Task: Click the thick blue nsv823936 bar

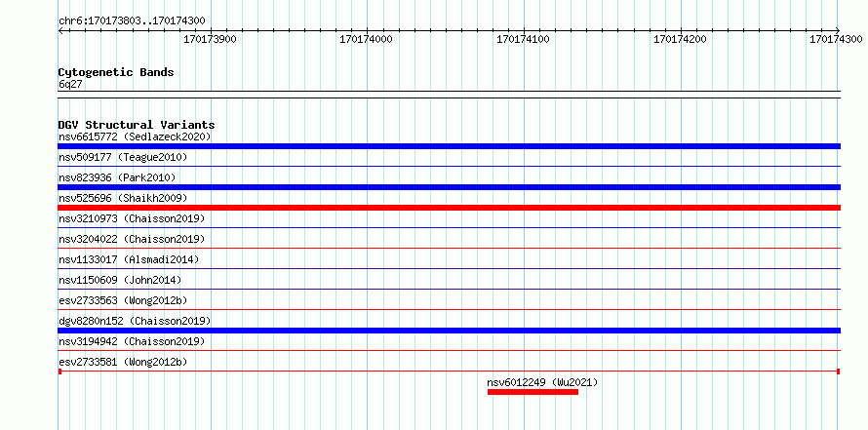Action: coord(449,187)
